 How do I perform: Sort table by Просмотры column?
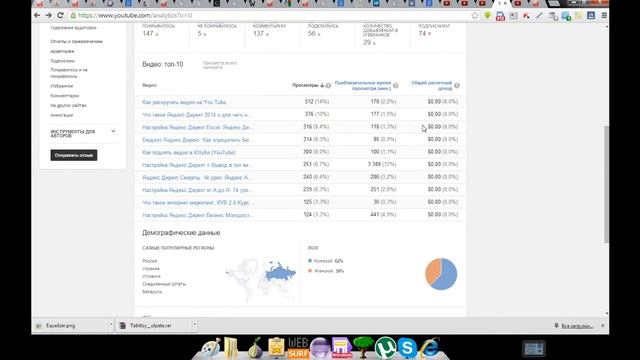pyautogui.click(x=308, y=85)
